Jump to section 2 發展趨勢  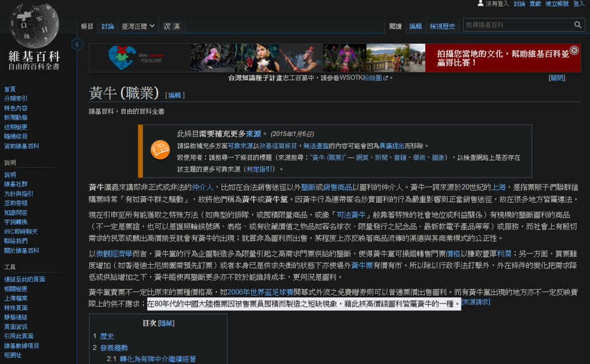[x=114, y=348]
